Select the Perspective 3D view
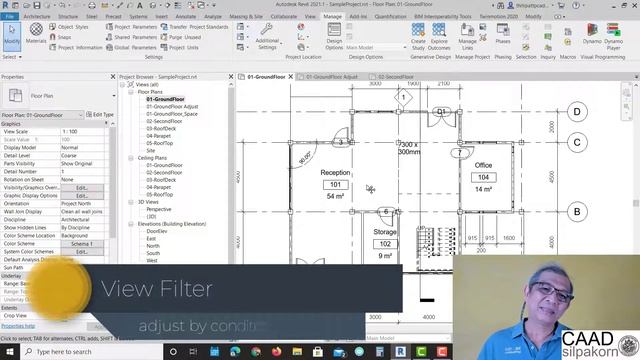 pos(159,209)
